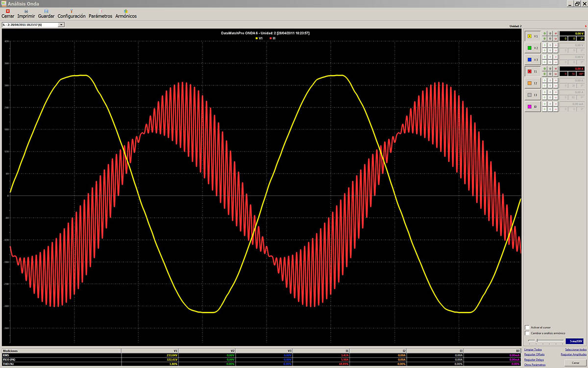Toggle the I3 channel button
Screen dimensions: 588x368
(x=533, y=95)
